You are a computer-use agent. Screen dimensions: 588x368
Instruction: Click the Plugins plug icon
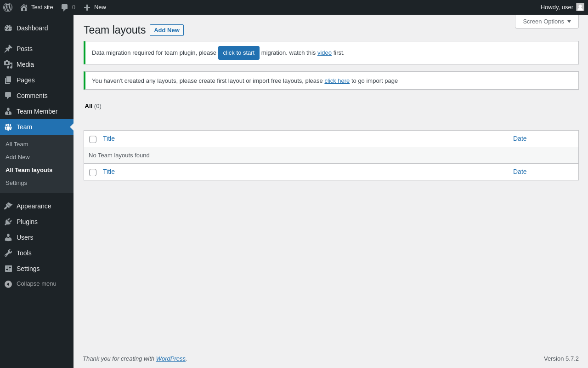pos(8,222)
